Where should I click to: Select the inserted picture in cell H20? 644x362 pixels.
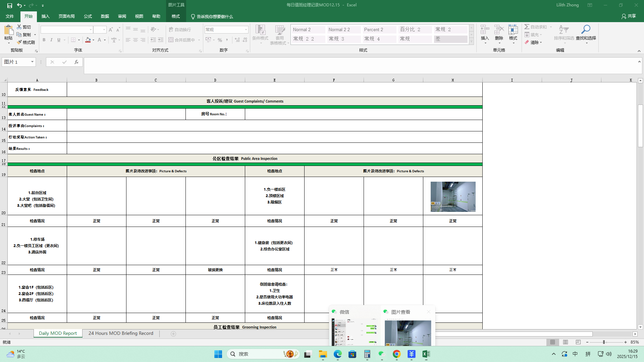click(453, 196)
